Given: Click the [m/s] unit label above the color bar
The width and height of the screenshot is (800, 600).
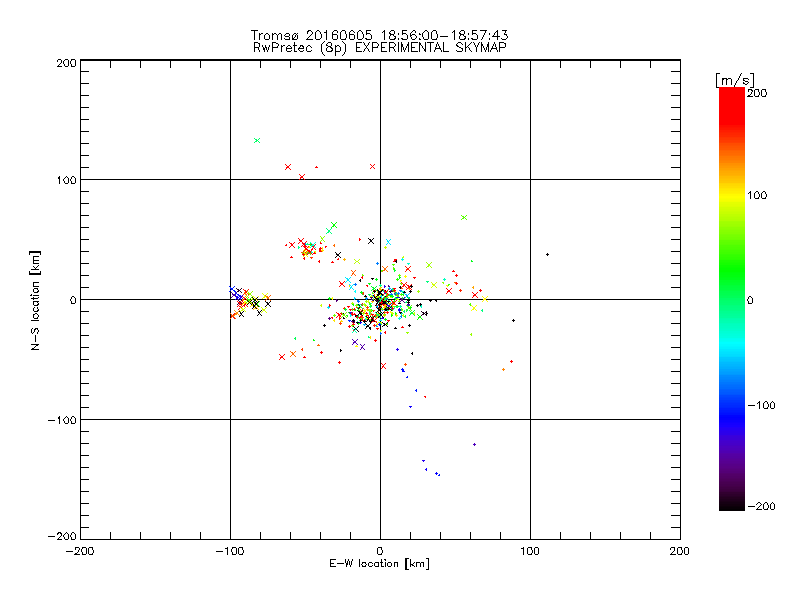Looking at the screenshot, I should pyautogui.click(x=735, y=80).
